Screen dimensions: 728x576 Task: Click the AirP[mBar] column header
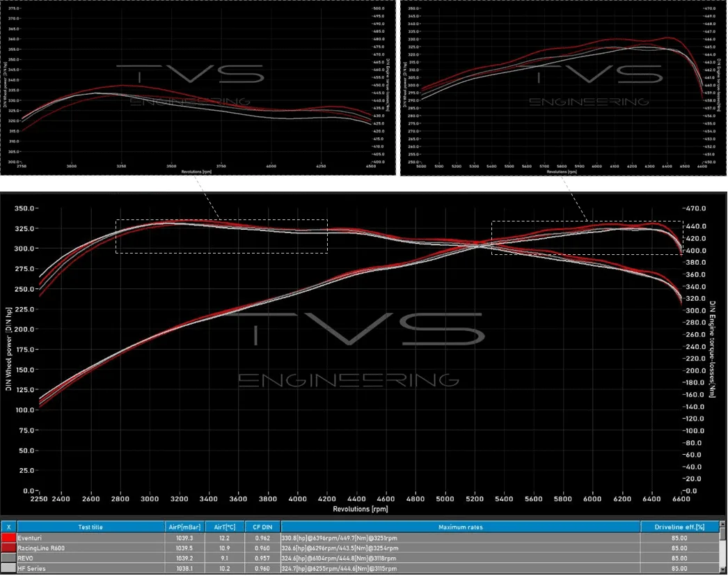coord(185,527)
